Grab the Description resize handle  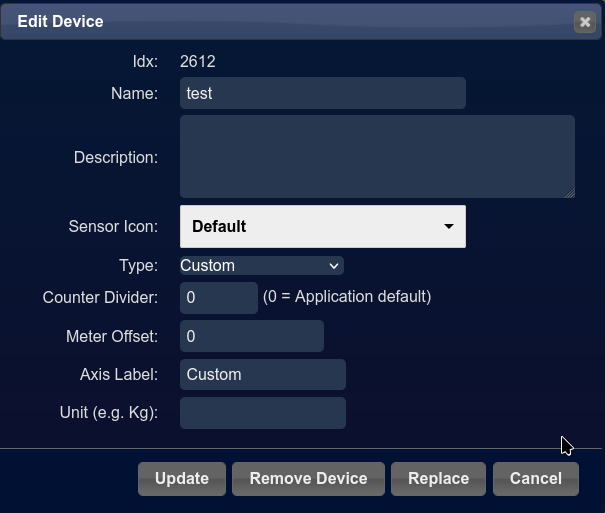tap(570, 193)
